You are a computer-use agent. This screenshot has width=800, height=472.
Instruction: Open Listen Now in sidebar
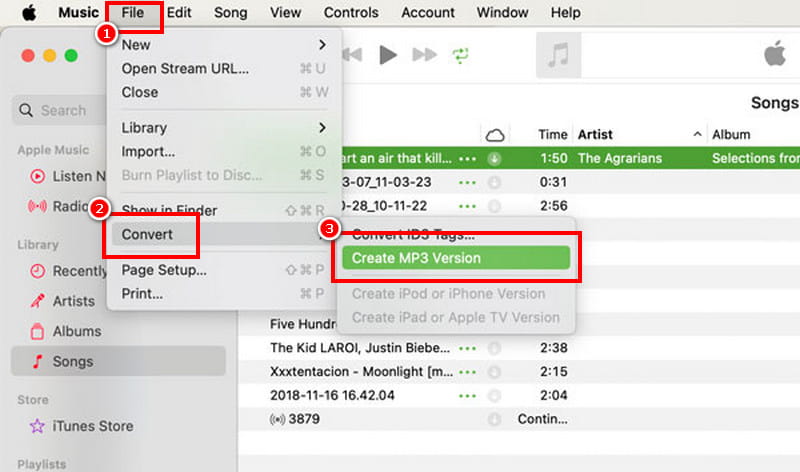[x=69, y=176]
